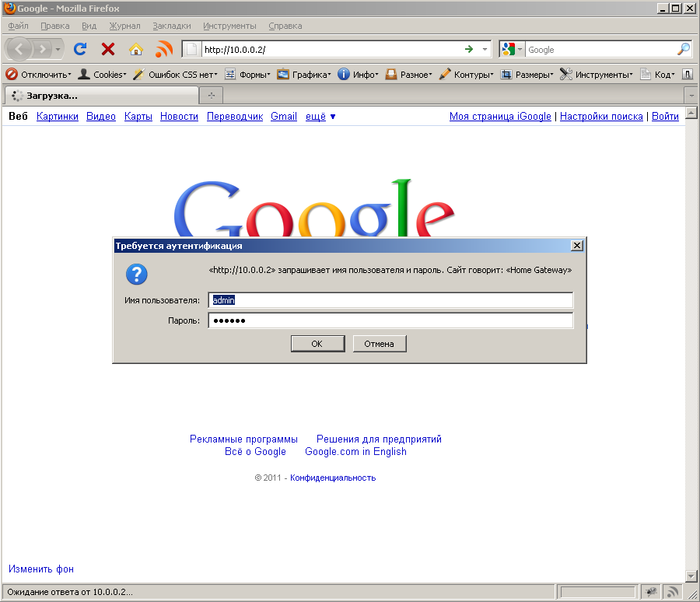Click the magnifier icon in search box
Screen dimensions: 700x602
pyautogui.click(x=683, y=49)
